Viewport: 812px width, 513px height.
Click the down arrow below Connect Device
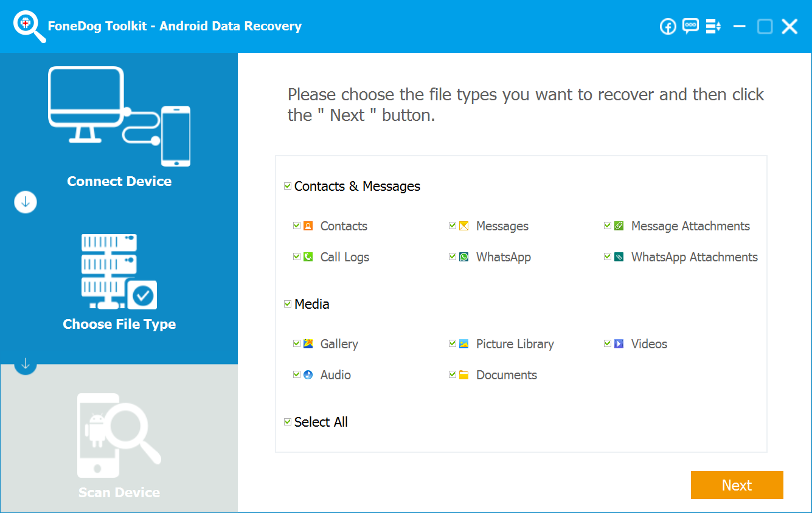pyautogui.click(x=26, y=202)
